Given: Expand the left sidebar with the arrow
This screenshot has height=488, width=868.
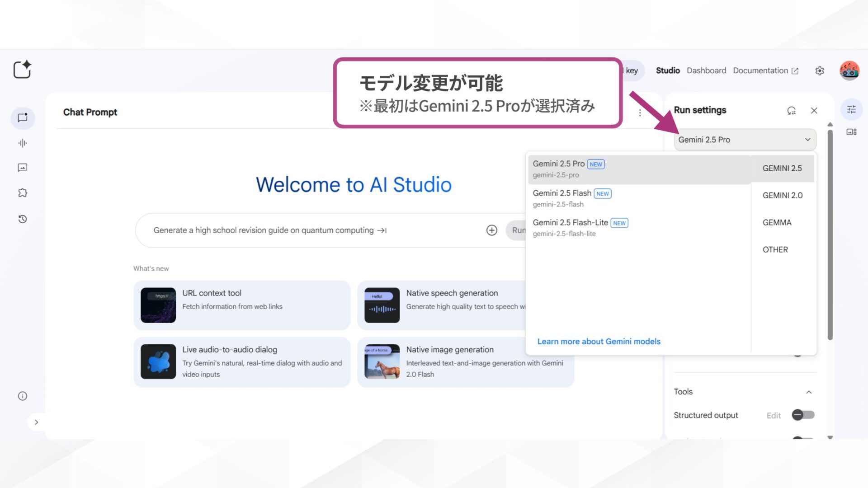Looking at the screenshot, I should [37, 422].
